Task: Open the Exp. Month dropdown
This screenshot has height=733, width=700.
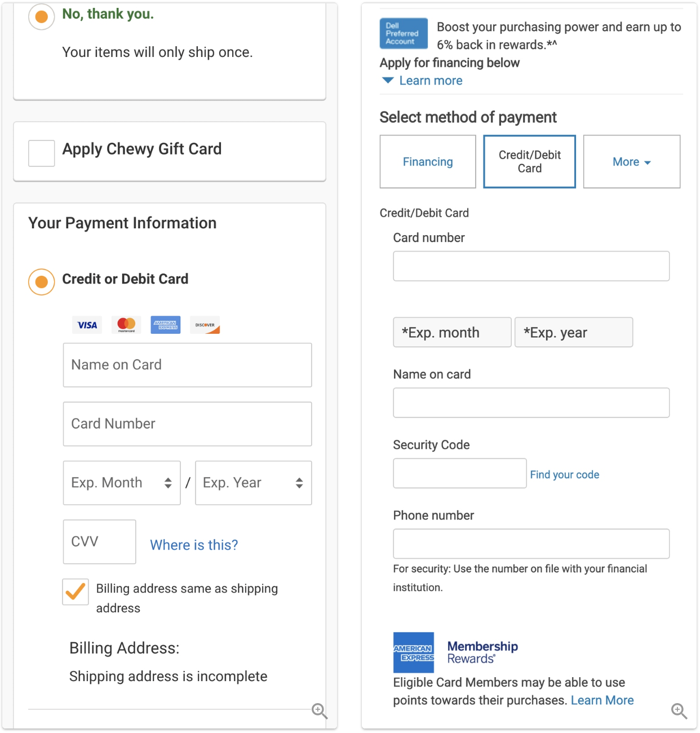Action: point(122,483)
